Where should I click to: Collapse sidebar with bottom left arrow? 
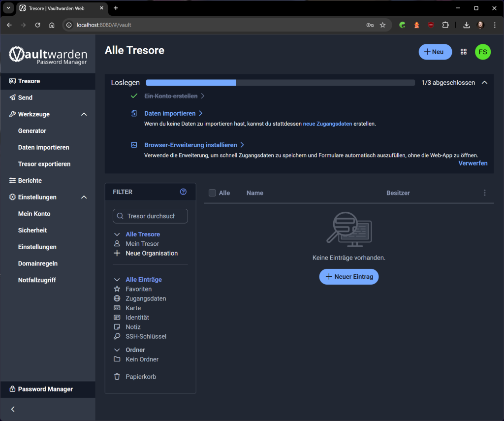coord(13,409)
